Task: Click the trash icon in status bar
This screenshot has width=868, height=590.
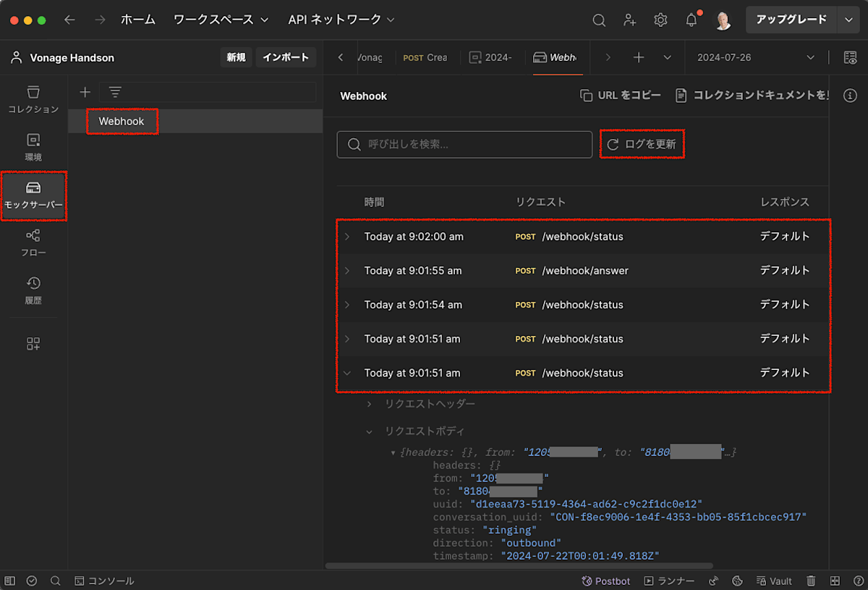Action: pyautogui.click(x=812, y=581)
